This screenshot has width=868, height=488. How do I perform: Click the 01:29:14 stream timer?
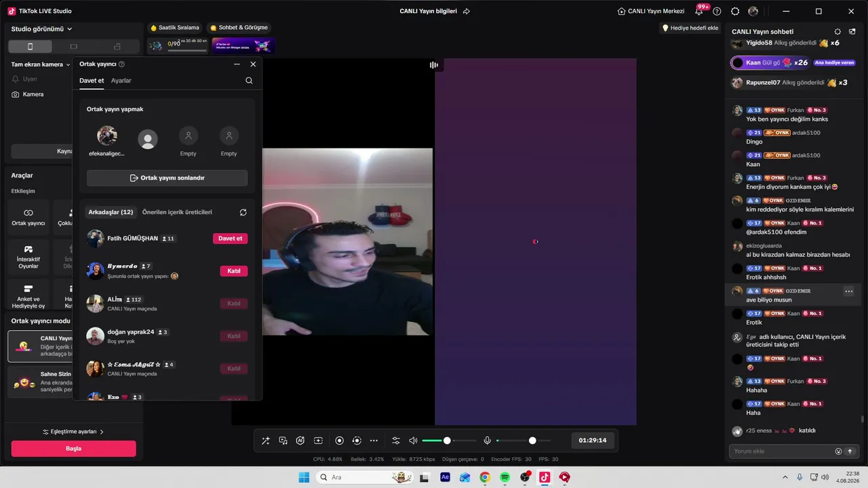(x=593, y=441)
